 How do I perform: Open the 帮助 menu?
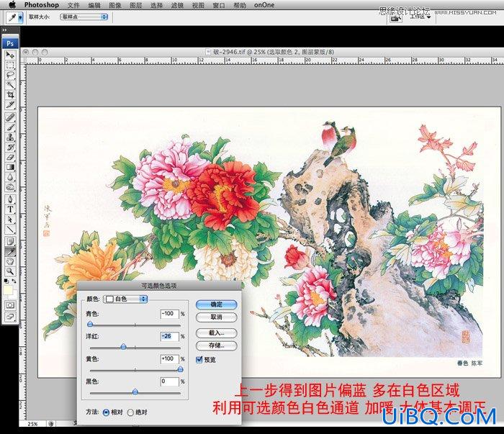[x=240, y=5]
